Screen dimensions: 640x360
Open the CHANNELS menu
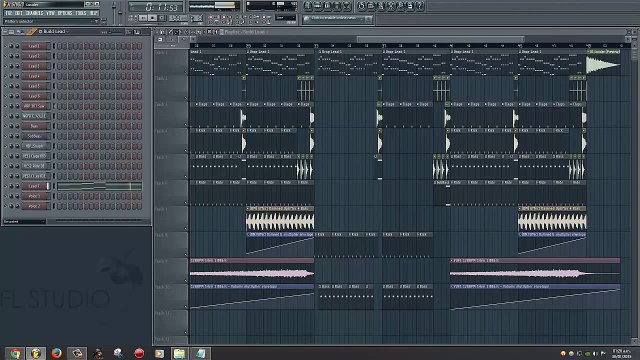[34, 13]
